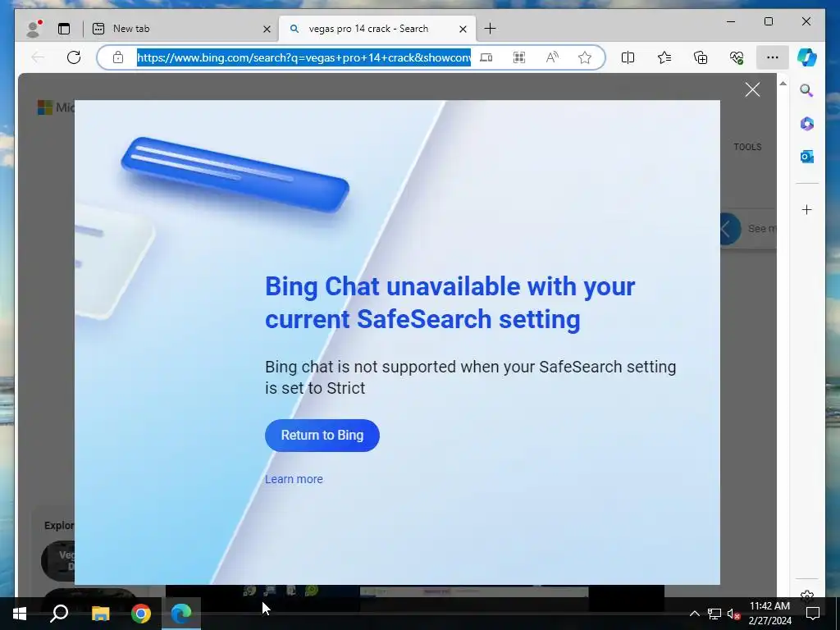The height and width of the screenshot is (630, 840).
Task: Open network status tray icon
Action: click(x=714, y=614)
